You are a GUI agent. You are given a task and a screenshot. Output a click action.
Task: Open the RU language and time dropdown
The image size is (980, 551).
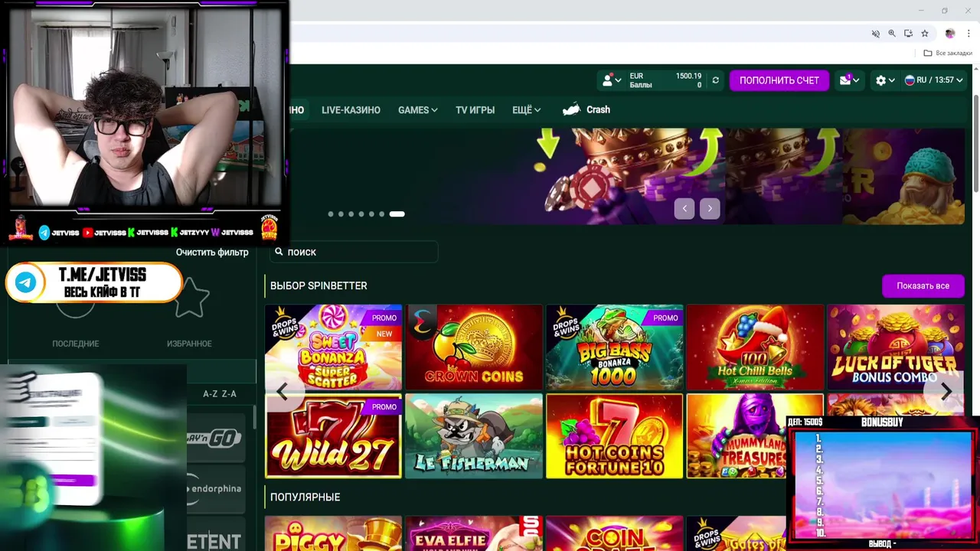933,80
